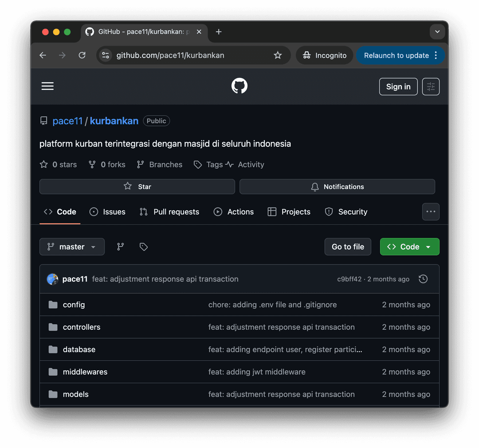Click pace11 user avatar in commit row
This screenshot has height=448, width=479.
pyautogui.click(x=52, y=279)
